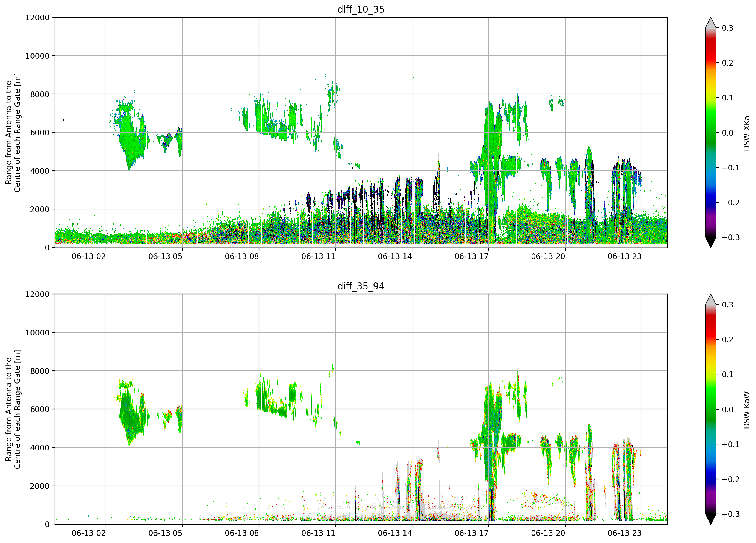The width and height of the screenshot is (756, 543).
Task: Click the y-axis range label of diff_35_94
Action: coord(13,409)
